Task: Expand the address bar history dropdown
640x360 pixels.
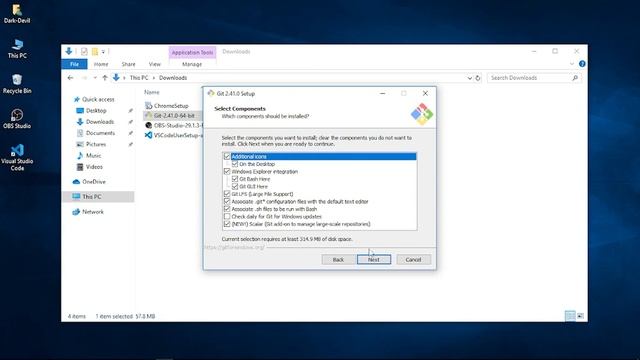Action: pyautogui.click(x=469, y=78)
